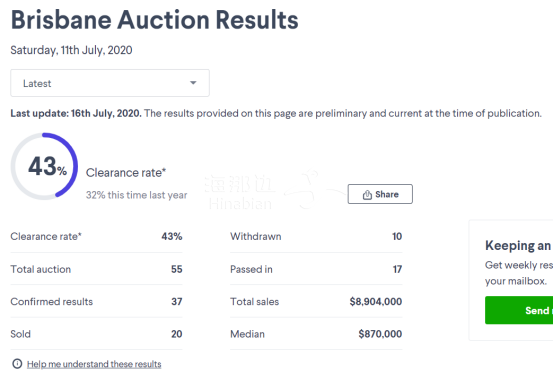Click the large Clearance rate* label
This screenshot has height=380, width=554.
(x=126, y=173)
